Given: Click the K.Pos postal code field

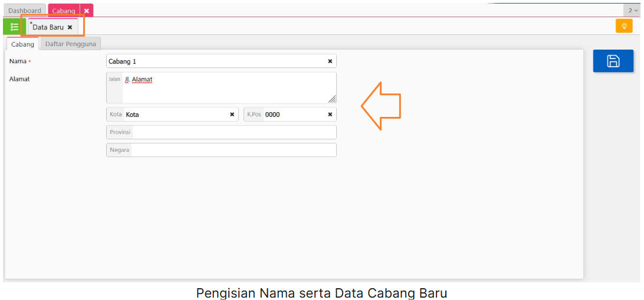Looking at the screenshot, I should (294, 115).
